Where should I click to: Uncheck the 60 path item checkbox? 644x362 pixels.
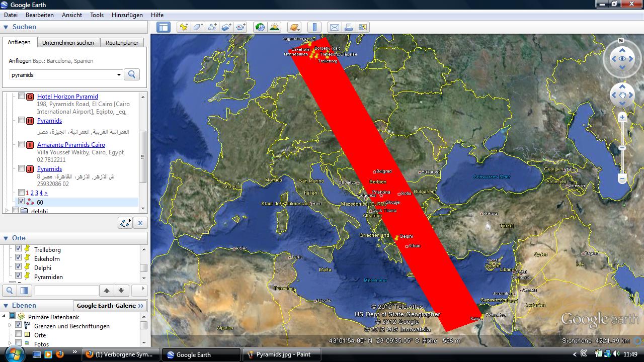[21, 202]
